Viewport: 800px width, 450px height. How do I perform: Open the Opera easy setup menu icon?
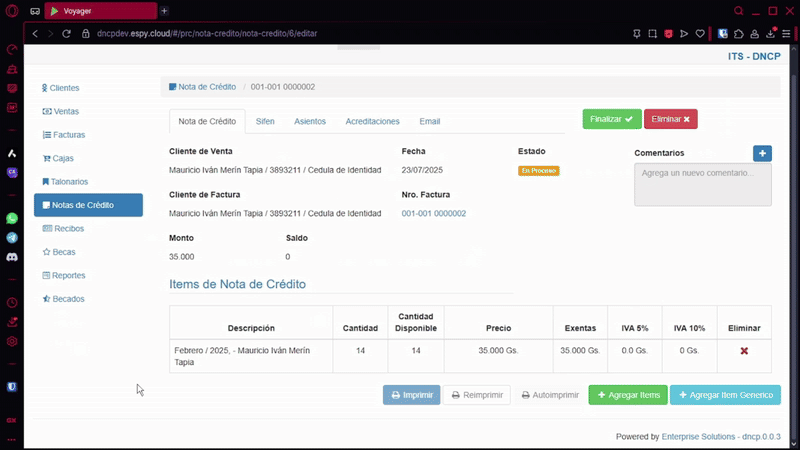click(x=786, y=33)
